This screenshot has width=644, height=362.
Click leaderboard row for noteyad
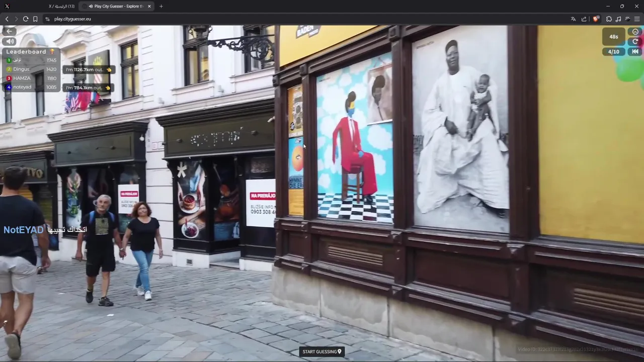click(31, 87)
